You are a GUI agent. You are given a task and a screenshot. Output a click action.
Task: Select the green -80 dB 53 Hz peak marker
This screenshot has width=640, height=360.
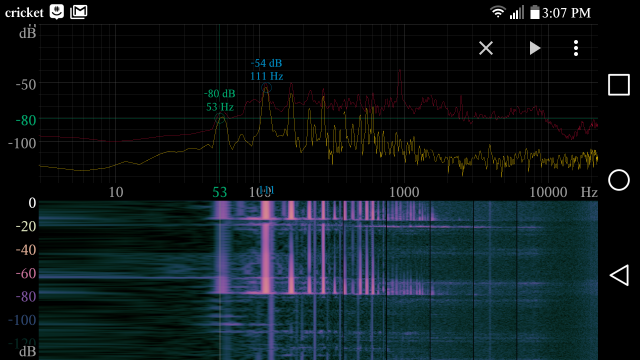point(220,118)
